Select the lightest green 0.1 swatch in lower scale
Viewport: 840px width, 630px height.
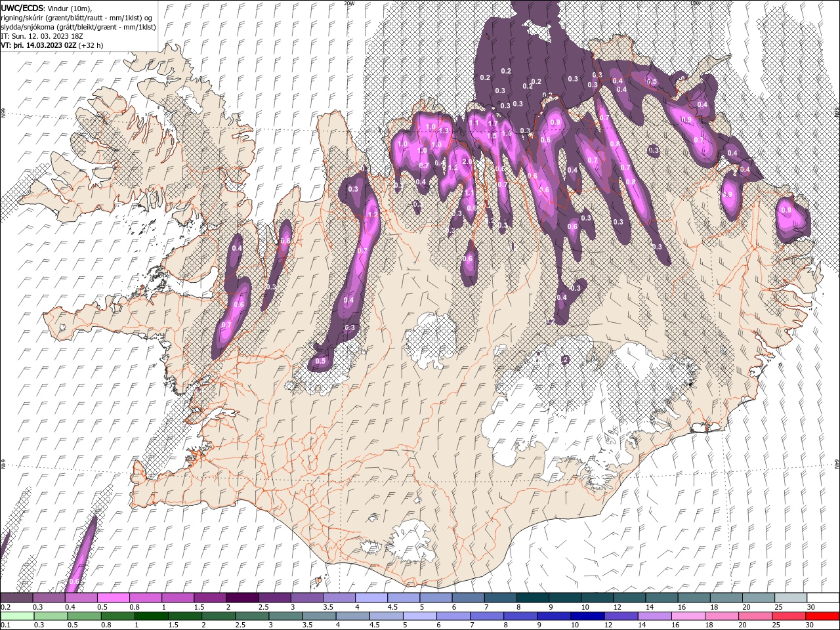coord(17,616)
